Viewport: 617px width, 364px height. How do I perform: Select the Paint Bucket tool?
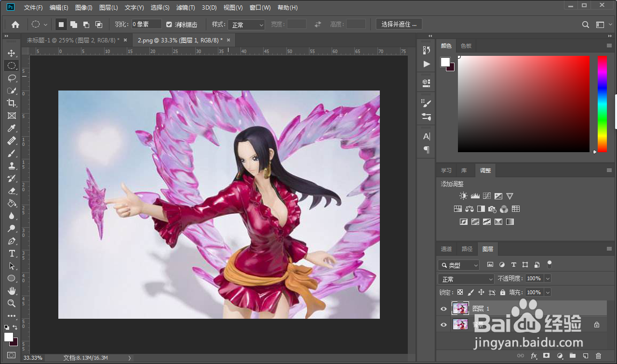(x=12, y=203)
